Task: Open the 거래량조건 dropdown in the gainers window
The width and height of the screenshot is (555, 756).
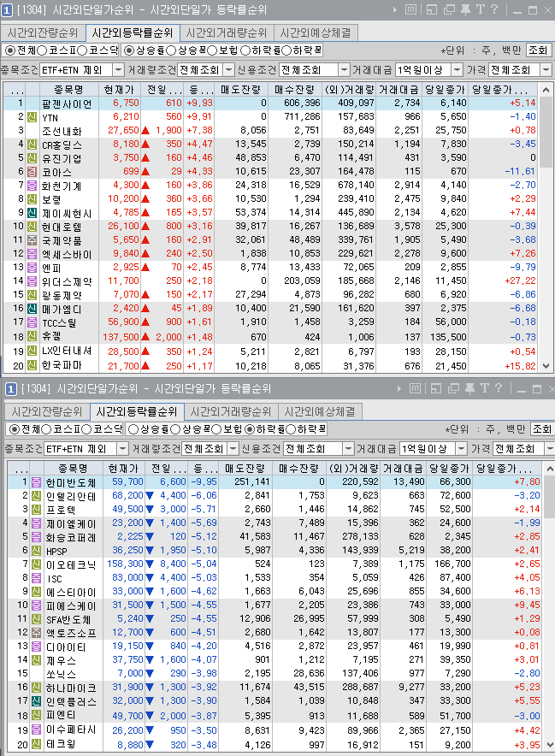Action: [229, 70]
